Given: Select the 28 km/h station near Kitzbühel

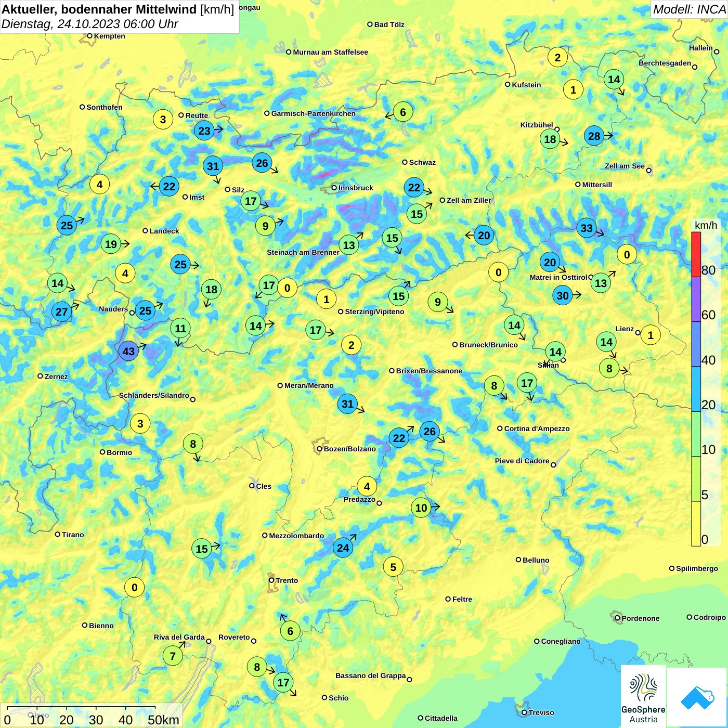Looking at the screenshot, I should (594, 136).
